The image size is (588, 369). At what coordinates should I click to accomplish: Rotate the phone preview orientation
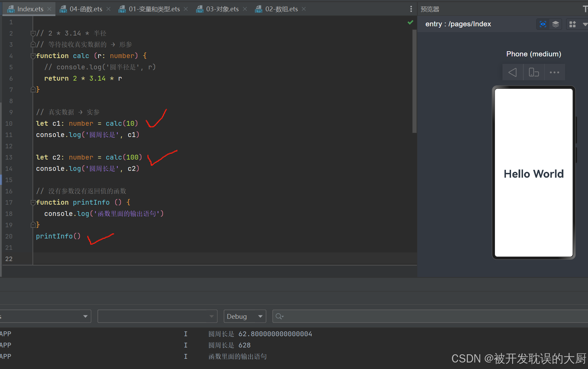534,72
